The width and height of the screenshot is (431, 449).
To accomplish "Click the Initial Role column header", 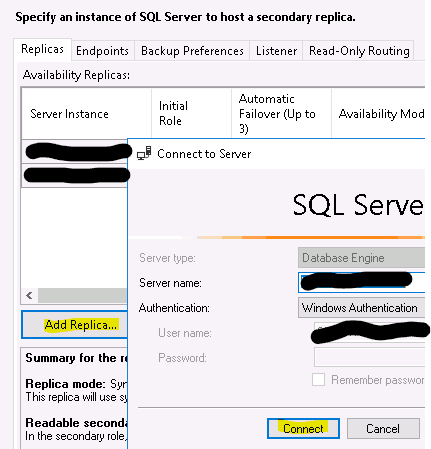I will pos(191,114).
